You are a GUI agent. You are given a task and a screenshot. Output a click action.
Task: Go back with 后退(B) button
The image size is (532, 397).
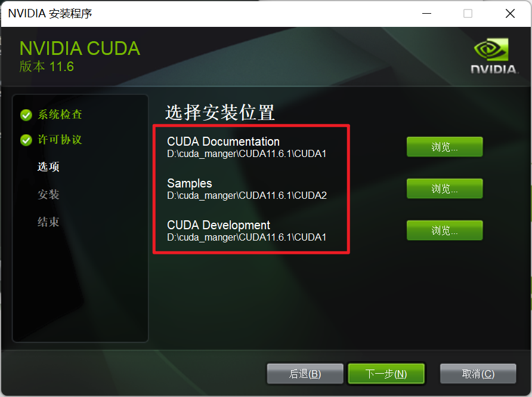click(x=305, y=374)
